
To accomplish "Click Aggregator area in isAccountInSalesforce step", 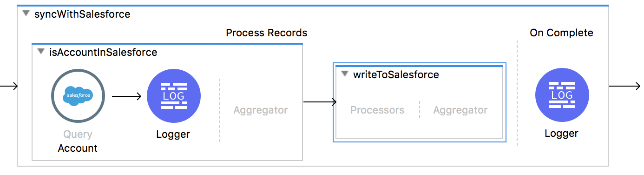I will point(261,110).
